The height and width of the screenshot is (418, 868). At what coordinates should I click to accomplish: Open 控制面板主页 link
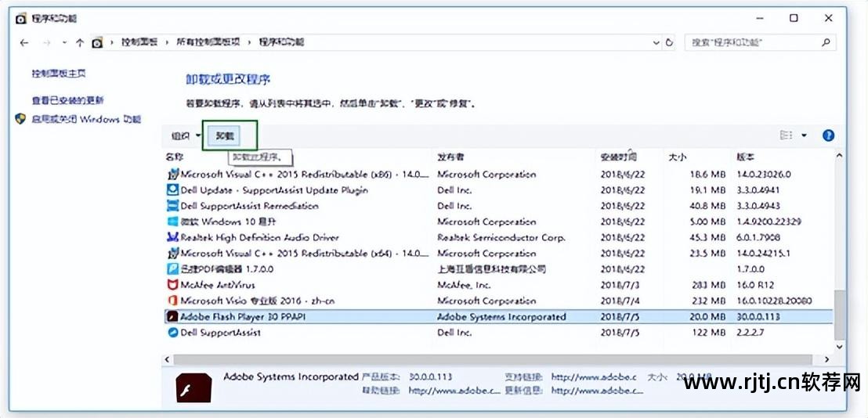click(59, 74)
